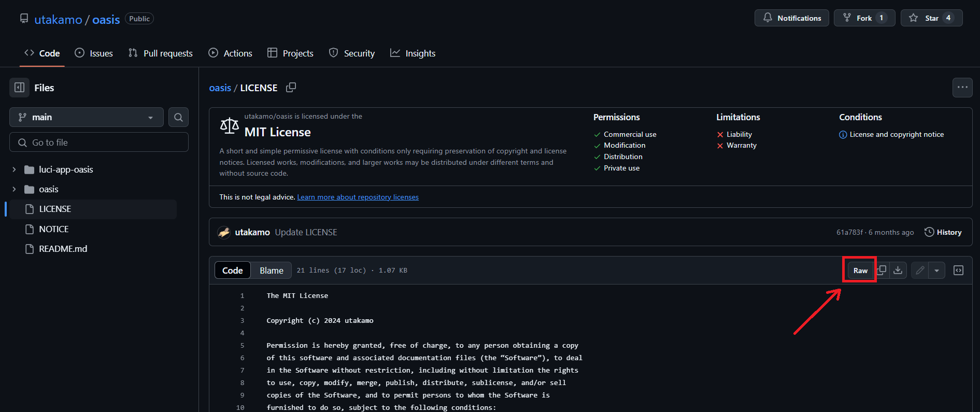Open the Projects tab
The width and height of the screenshot is (980, 412).
[290, 53]
